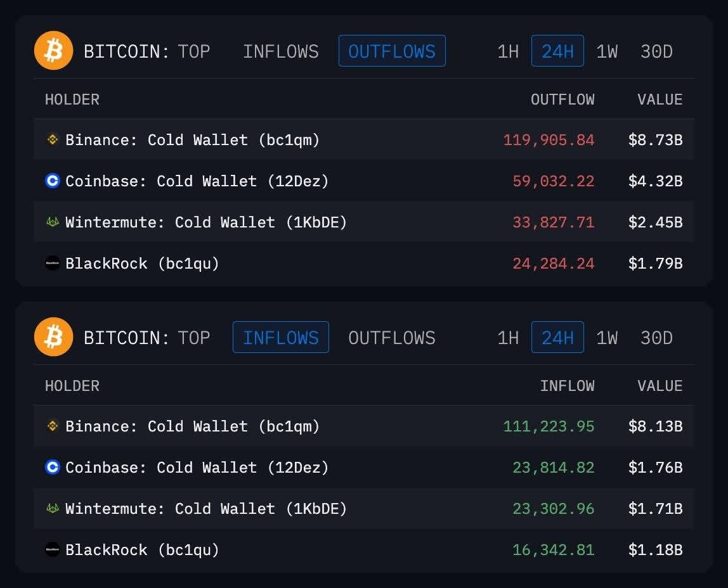The image size is (728, 588).
Task: Sort the outflows table by the OUTFLOW column
Action: [x=562, y=99]
